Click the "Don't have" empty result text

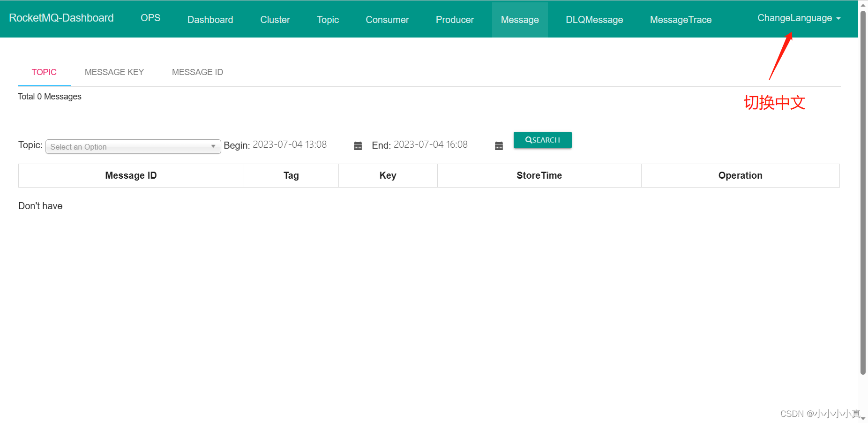click(40, 206)
